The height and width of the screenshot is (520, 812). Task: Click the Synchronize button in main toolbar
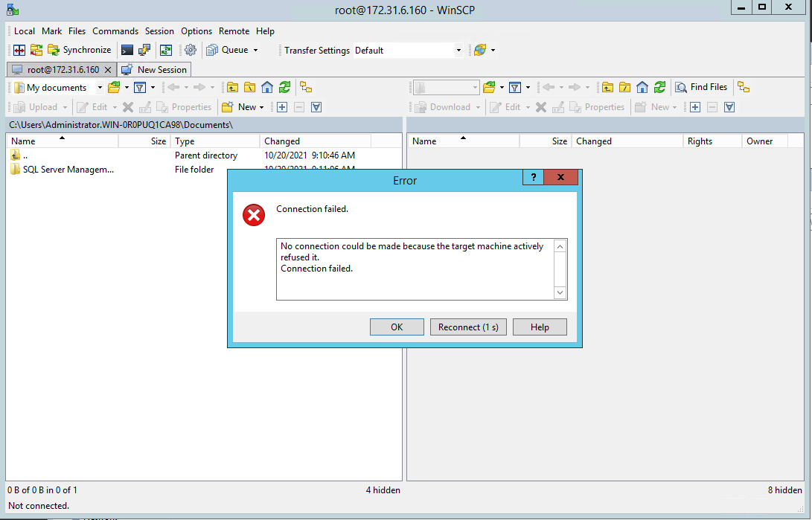pyautogui.click(x=79, y=50)
